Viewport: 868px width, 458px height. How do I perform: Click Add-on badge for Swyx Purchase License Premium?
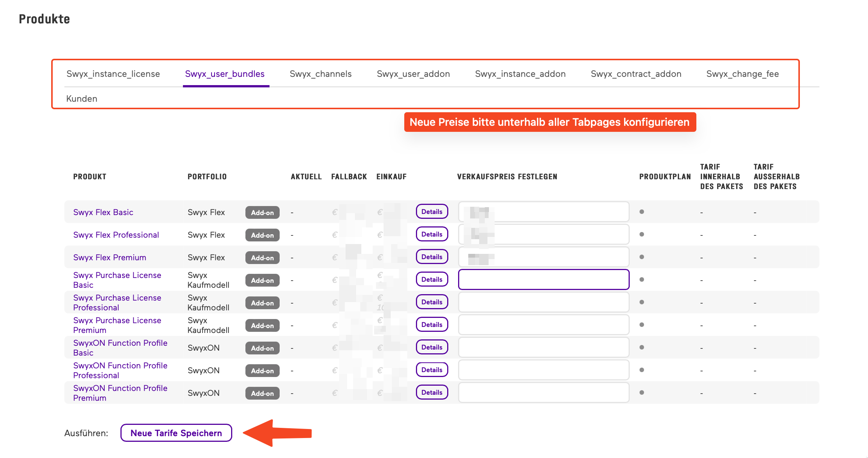tap(262, 325)
